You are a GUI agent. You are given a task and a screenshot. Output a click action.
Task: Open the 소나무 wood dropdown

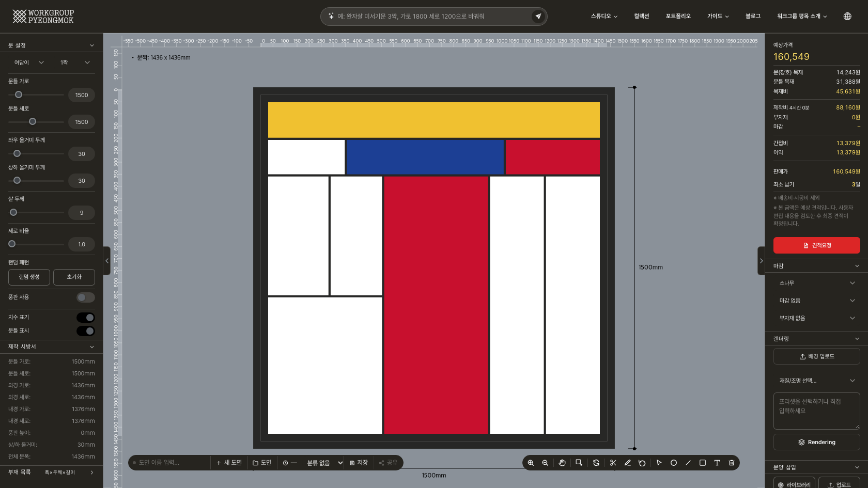click(817, 283)
